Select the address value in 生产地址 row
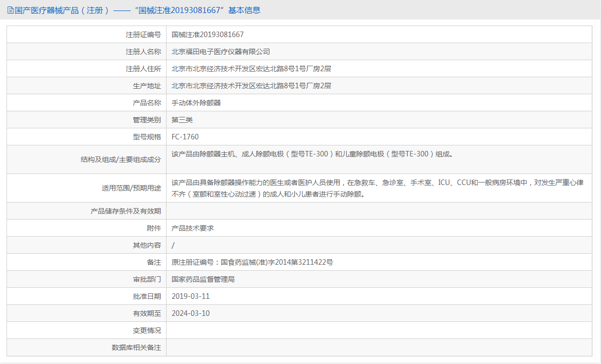Image resolution: width=601 pixels, height=364 pixels. 251,86
